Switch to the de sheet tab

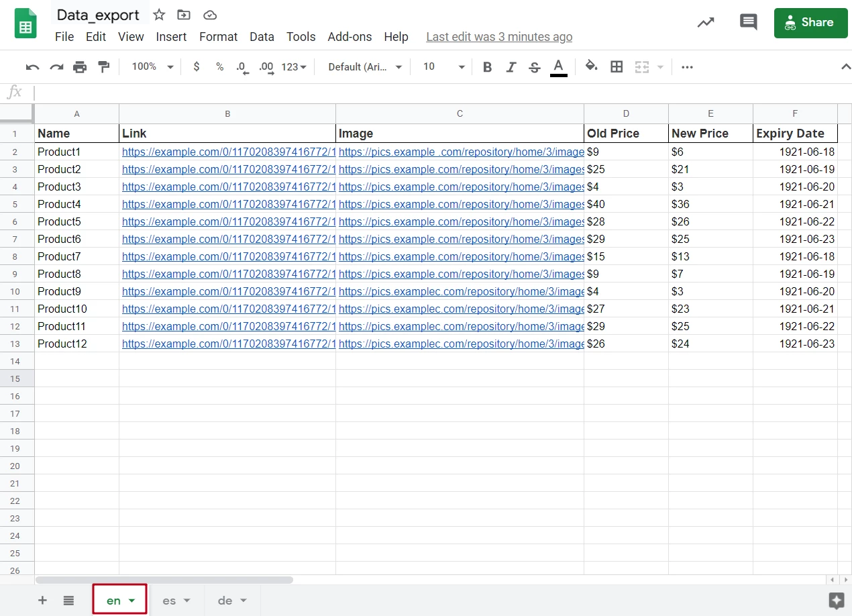coord(225,601)
